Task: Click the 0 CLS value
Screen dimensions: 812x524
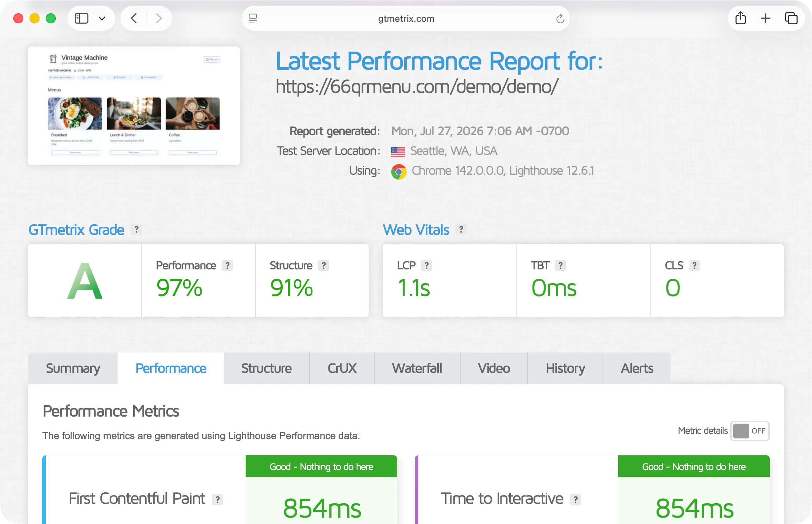Action: (673, 288)
